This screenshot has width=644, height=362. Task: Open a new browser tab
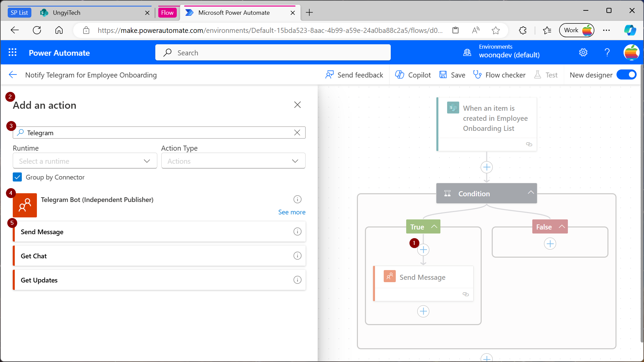coord(309,13)
